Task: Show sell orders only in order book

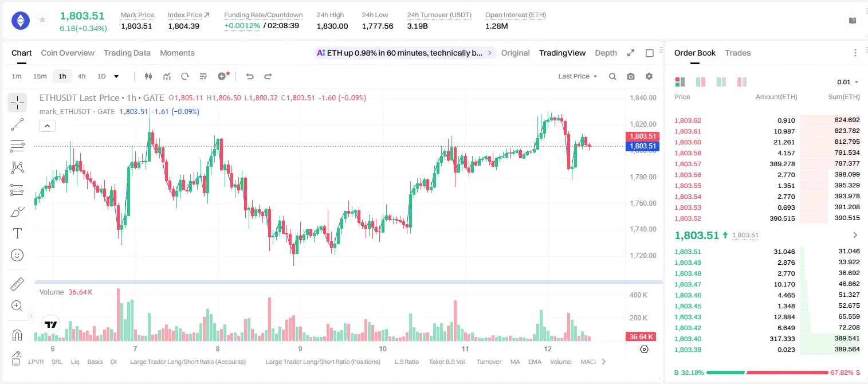Action: point(741,82)
